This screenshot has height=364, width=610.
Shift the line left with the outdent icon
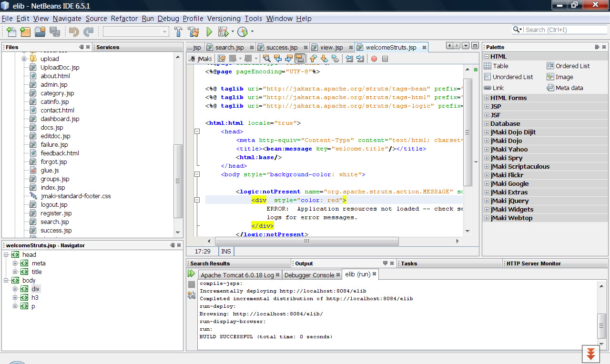tap(349, 59)
